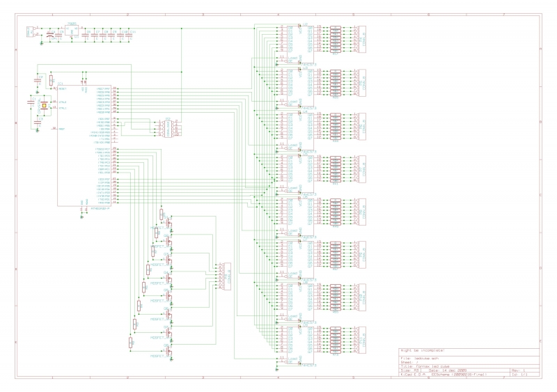
Task: Select the 2x5 pin header right of IC1
Action: point(167,128)
